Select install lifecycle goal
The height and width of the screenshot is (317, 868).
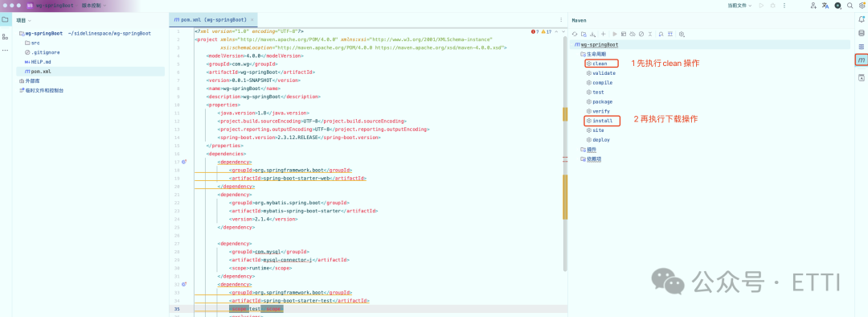point(600,120)
